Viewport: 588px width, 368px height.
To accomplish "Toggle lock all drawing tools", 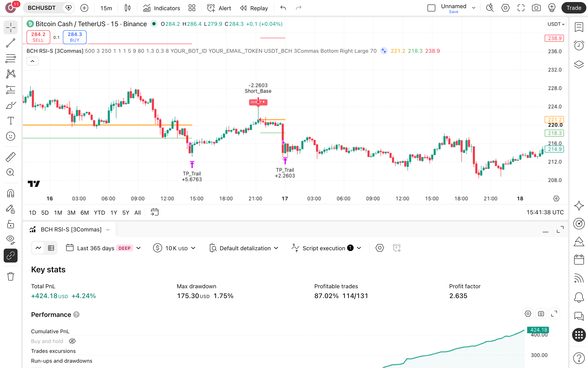I will [x=10, y=224].
